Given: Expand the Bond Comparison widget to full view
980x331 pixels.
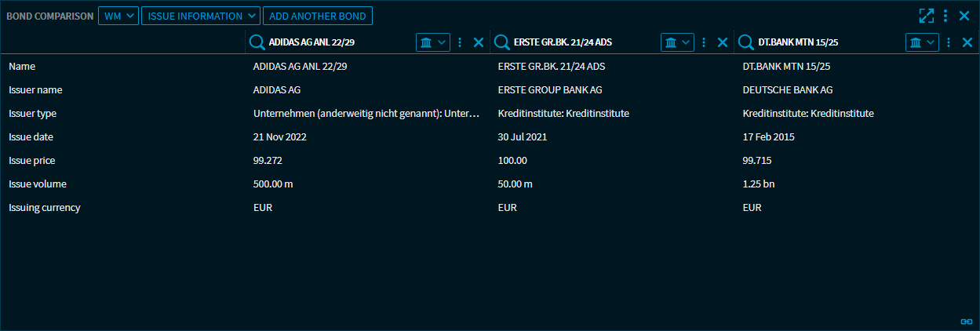Looking at the screenshot, I should coord(927,16).
